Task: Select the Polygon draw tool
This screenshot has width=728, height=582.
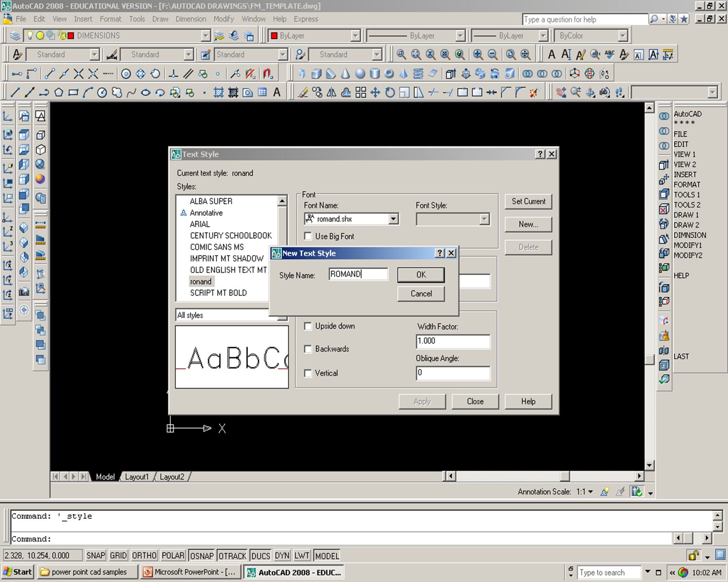Action: (x=58, y=93)
